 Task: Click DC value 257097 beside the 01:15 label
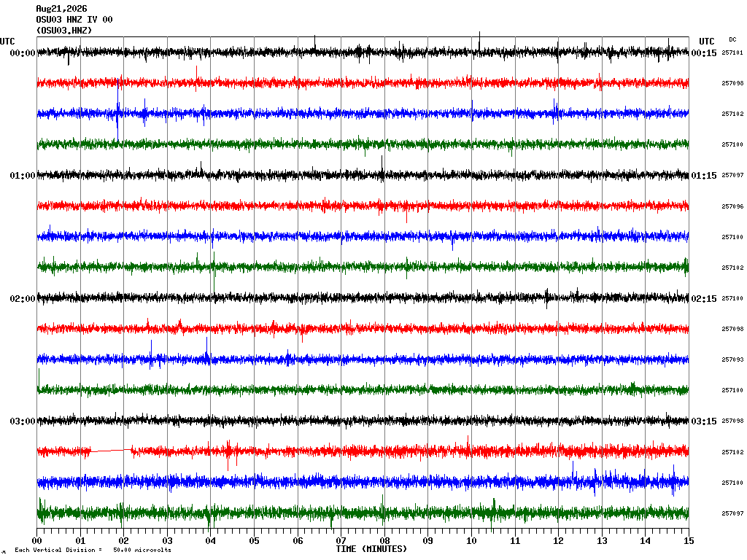(x=732, y=175)
